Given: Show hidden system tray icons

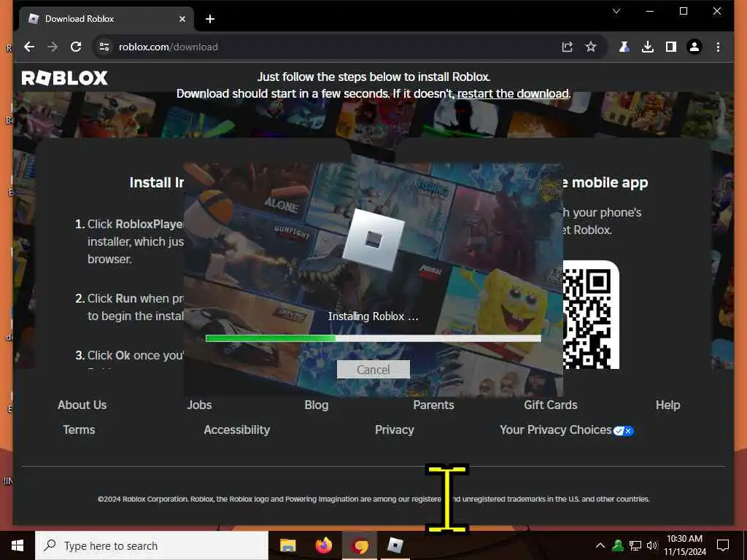Looking at the screenshot, I should pyautogui.click(x=600, y=545).
